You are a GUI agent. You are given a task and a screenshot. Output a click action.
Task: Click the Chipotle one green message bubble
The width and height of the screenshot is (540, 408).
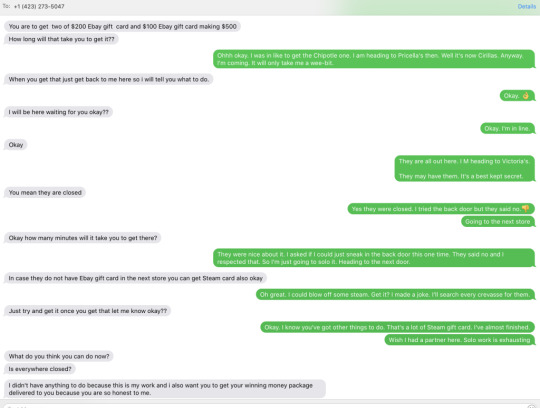tap(374, 59)
